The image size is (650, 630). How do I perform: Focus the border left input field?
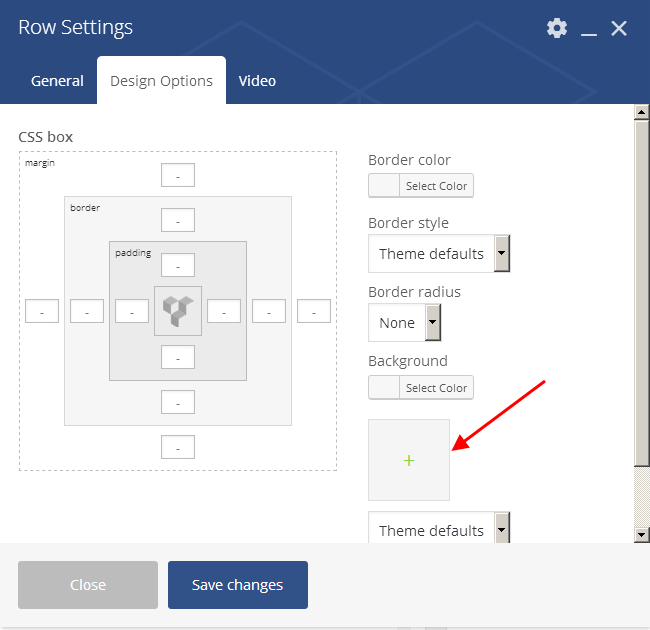tap(87, 312)
